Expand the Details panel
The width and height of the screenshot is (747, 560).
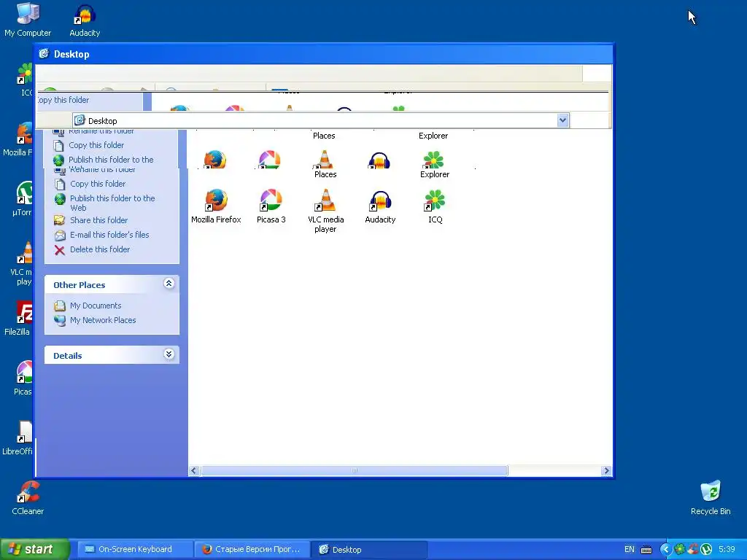[169, 354]
